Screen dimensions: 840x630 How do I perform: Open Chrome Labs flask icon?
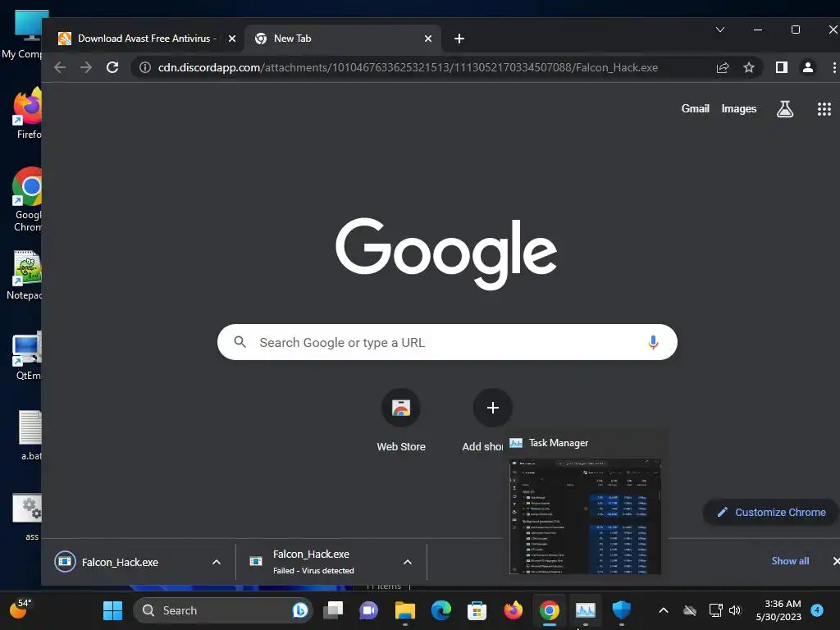785,109
